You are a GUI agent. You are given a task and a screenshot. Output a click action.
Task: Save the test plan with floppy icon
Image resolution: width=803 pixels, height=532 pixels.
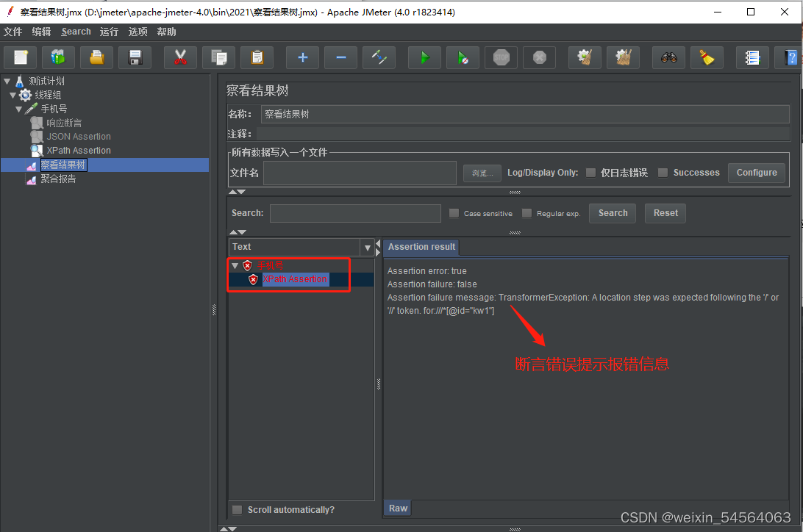(135, 57)
